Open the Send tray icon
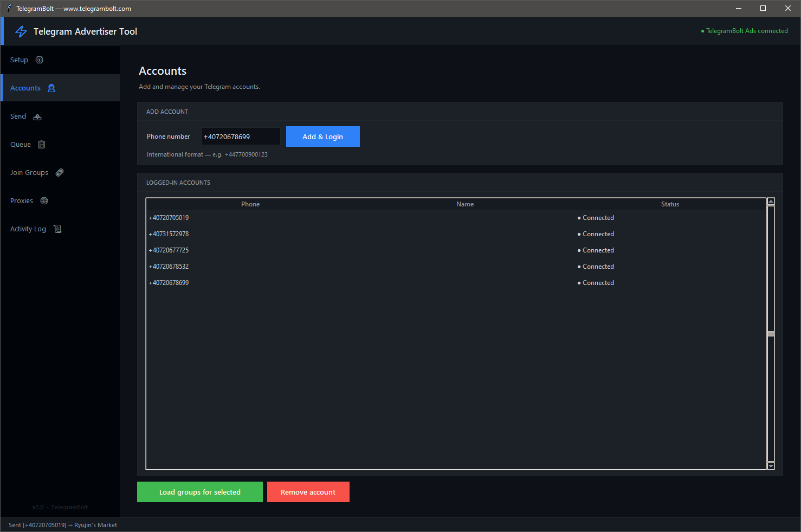The height and width of the screenshot is (532, 801). point(37,116)
